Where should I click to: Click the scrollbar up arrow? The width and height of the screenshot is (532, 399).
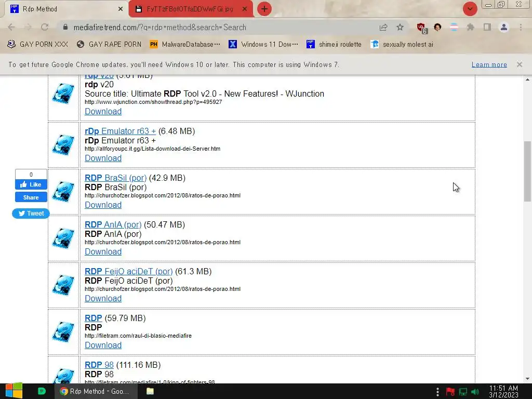click(527, 80)
